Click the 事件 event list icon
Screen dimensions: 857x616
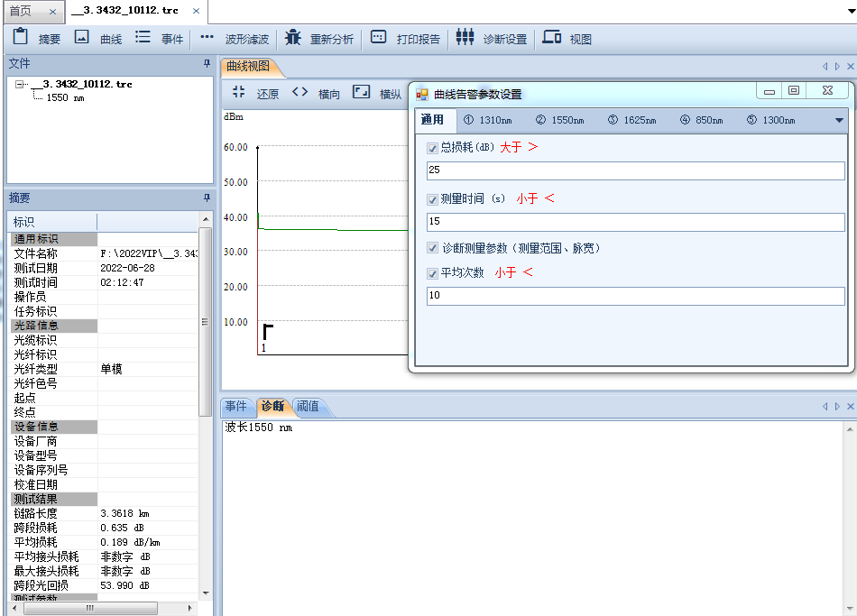(143, 38)
